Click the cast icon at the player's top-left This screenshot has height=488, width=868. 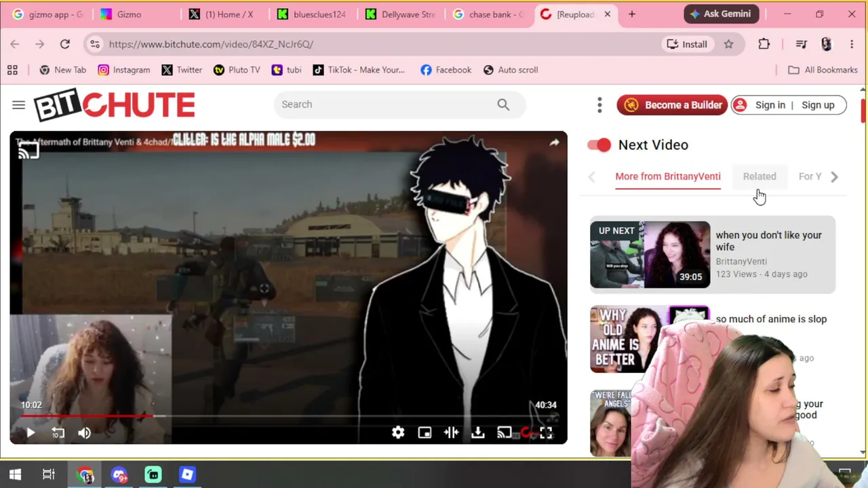[x=28, y=150]
